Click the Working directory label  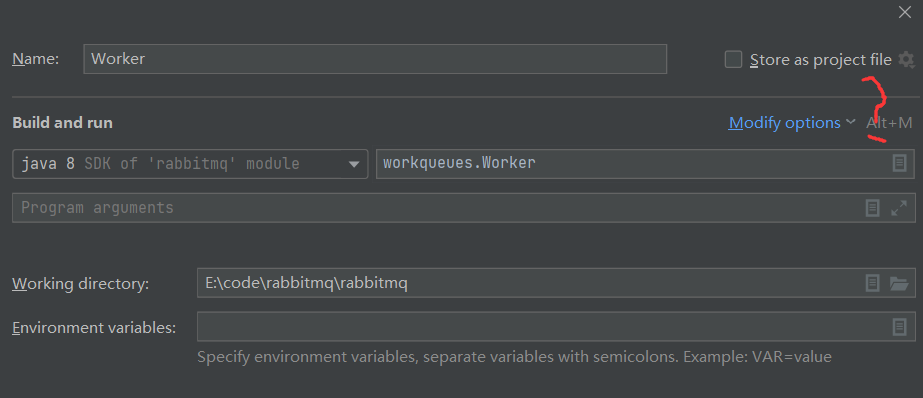[x=81, y=284]
